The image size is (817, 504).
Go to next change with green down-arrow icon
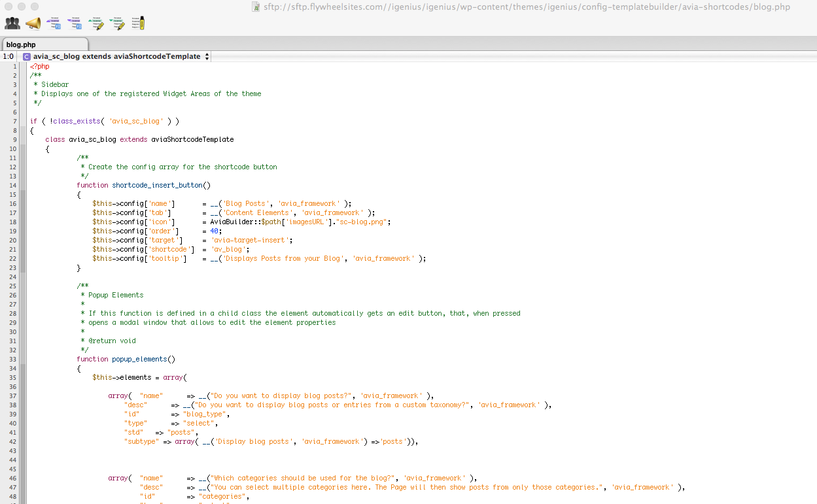(x=117, y=24)
